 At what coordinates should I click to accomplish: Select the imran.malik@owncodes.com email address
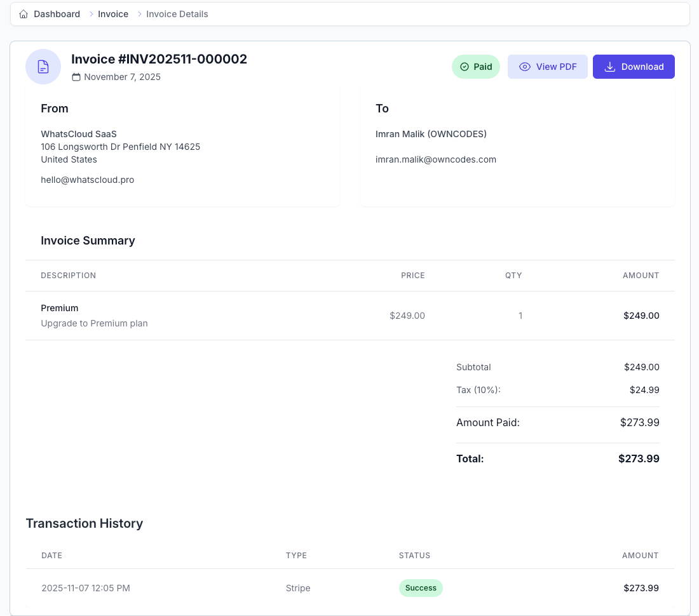tap(436, 159)
